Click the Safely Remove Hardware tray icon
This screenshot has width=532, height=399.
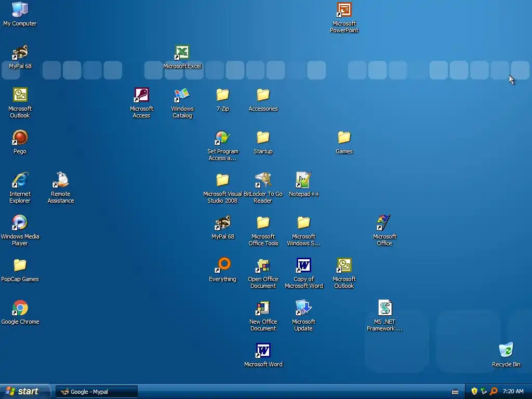pos(484,392)
